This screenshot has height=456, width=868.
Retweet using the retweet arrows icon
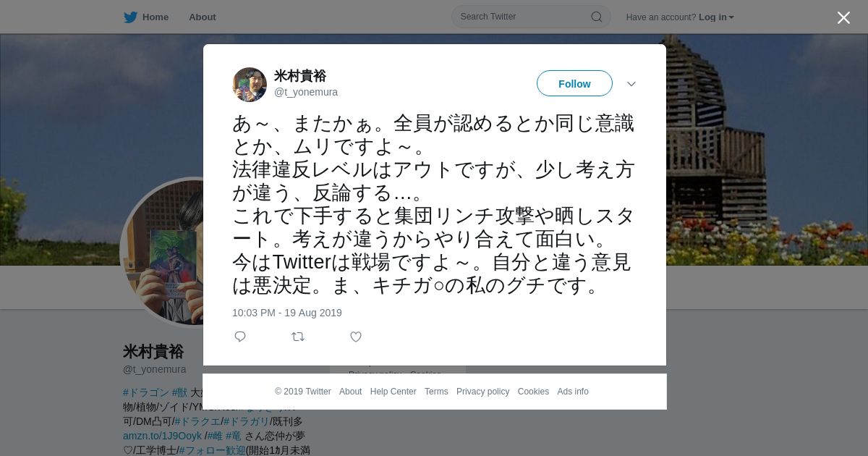[298, 337]
